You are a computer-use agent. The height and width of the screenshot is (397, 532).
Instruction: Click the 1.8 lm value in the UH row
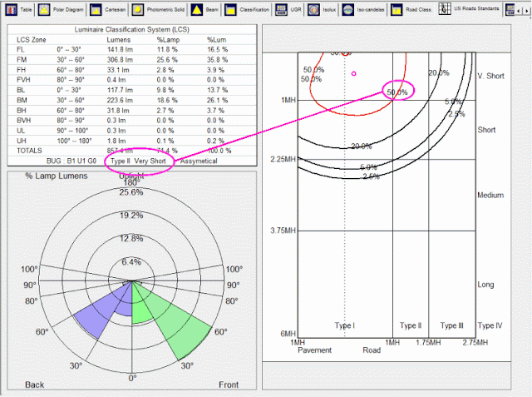[116, 141]
